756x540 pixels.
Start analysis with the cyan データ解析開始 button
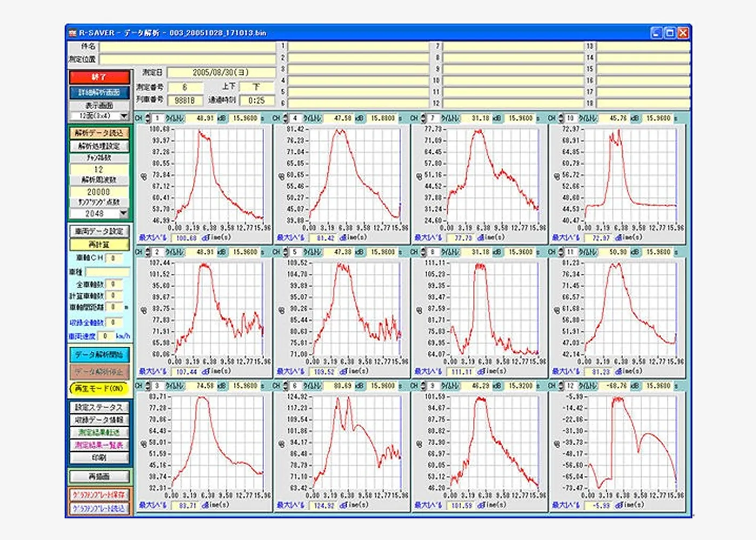coord(99,355)
